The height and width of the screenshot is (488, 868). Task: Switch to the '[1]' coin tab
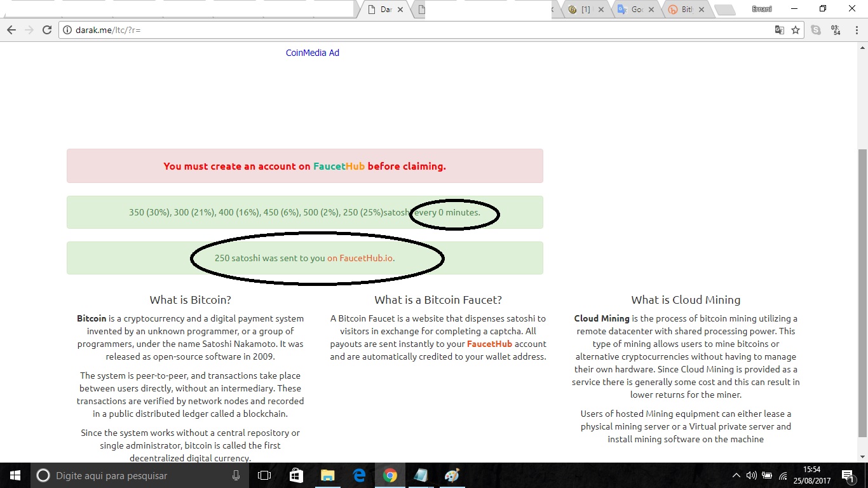585,10
